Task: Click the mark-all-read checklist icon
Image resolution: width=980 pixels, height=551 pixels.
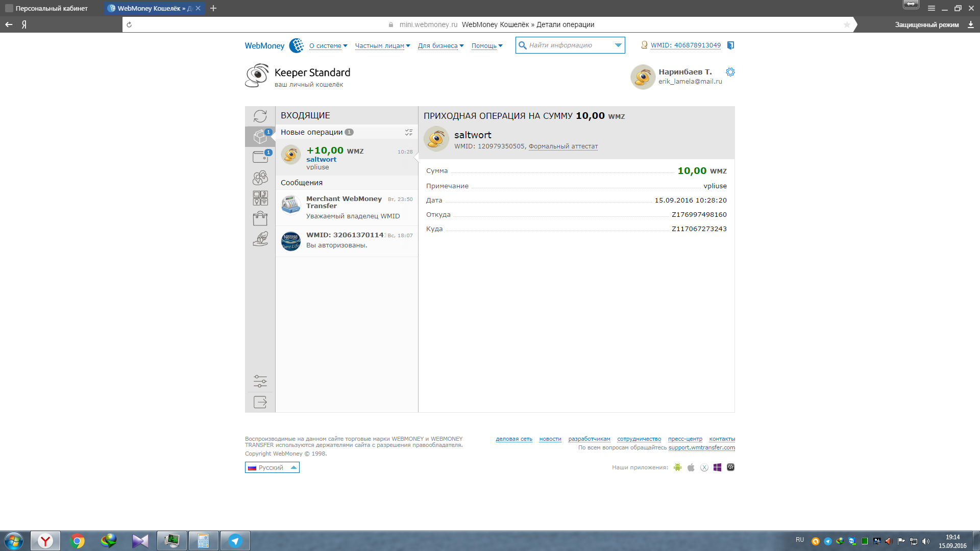Action: (409, 132)
